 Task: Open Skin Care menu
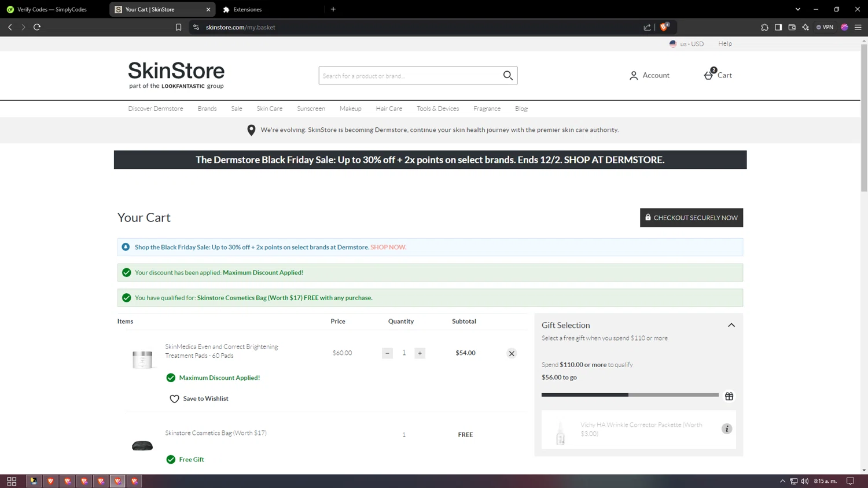pos(270,109)
